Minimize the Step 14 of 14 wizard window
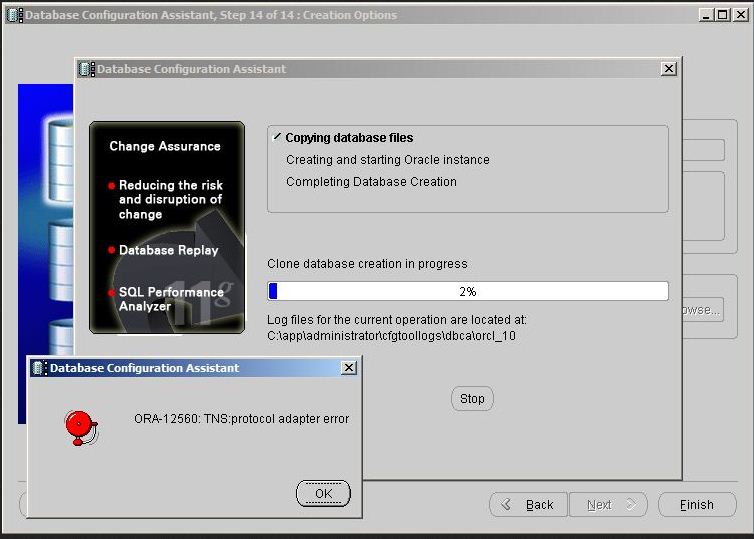Image resolution: width=754 pixels, height=539 pixels. tap(707, 15)
